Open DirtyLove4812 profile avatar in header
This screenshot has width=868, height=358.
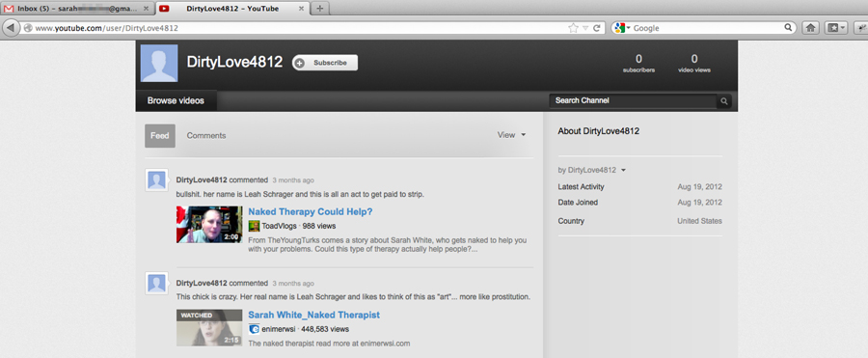(x=159, y=63)
